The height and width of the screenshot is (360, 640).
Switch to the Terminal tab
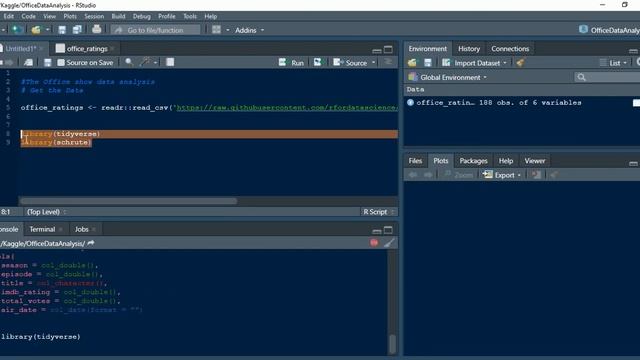coord(42,229)
